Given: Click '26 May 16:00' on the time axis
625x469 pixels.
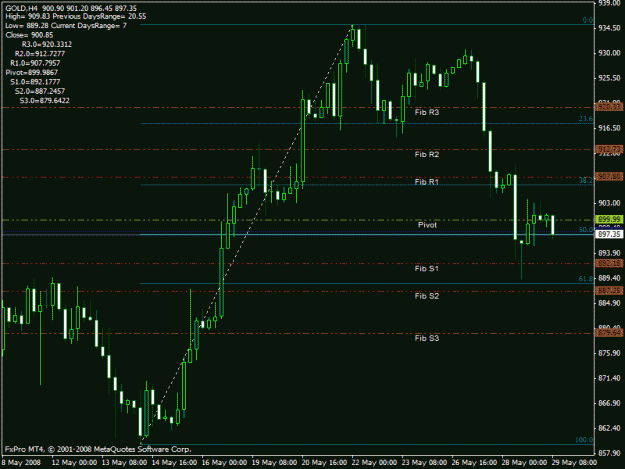Looking at the screenshot, I should click(x=474, y=463).
